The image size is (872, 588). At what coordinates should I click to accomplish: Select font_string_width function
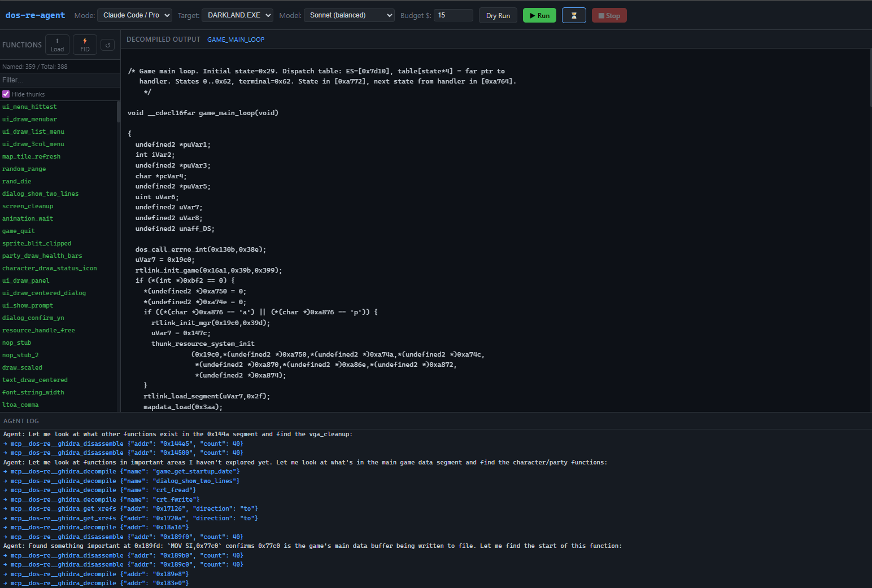[33, 392]
